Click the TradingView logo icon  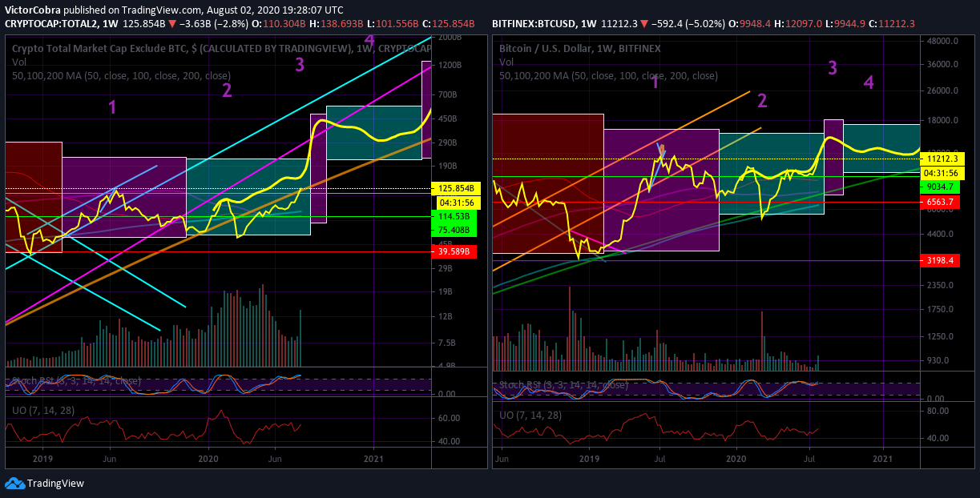(x=14, y=483)
